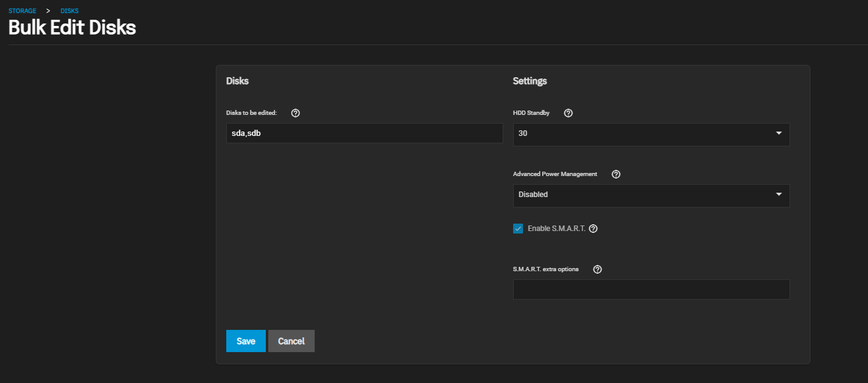The width and height of the screenshot is (868, 383).
Task: Click the Settings section heading
Action: 530,81
